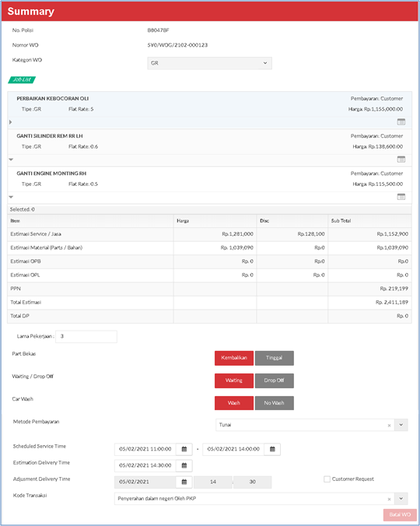The width and height of the screenshot is (420, 526).
Task: Choose Drop Off option
Action: (275, 380)
